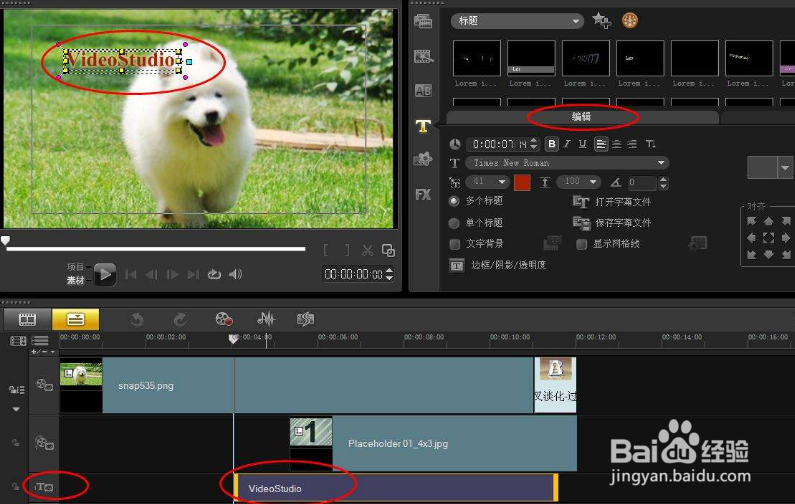Undo the last action
The height and width of the screenshot is (504, 795).
(x=137, y=319)
